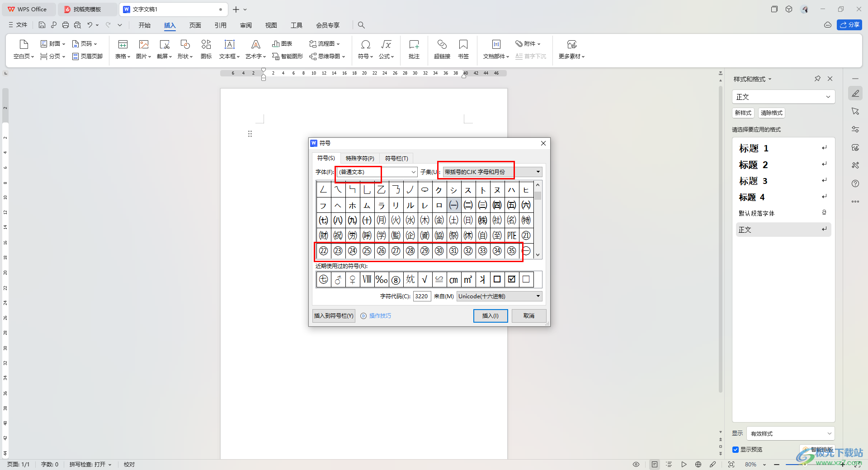The width and height of the screenshot is (868, 470).
Task: Click the undo arrow in quick toolbar
Action: pyautogui.click(x=90, y=25)
